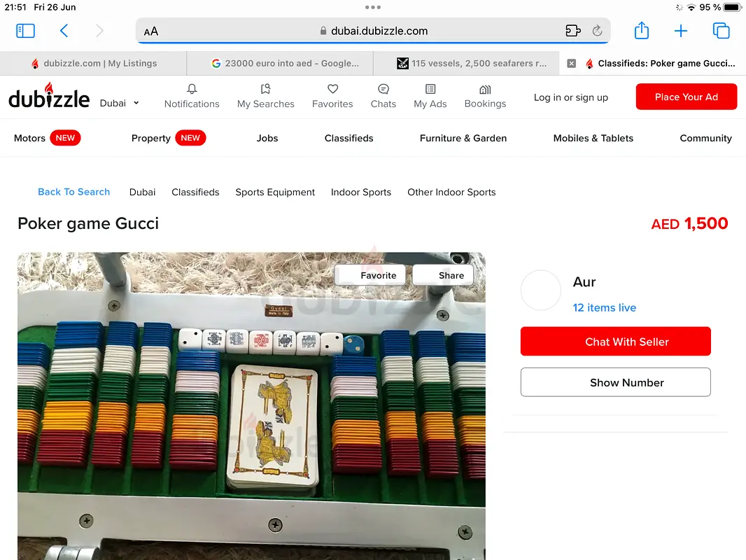The height and width of the screenshot is (560, 746).
Task: Click the Place Your Ad button
Action: [x=687, y=97]
